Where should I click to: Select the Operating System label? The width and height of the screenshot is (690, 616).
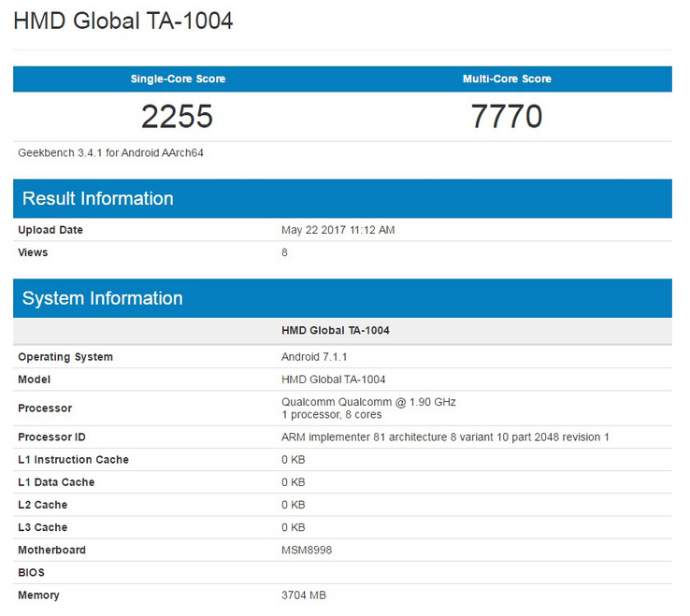65,357
